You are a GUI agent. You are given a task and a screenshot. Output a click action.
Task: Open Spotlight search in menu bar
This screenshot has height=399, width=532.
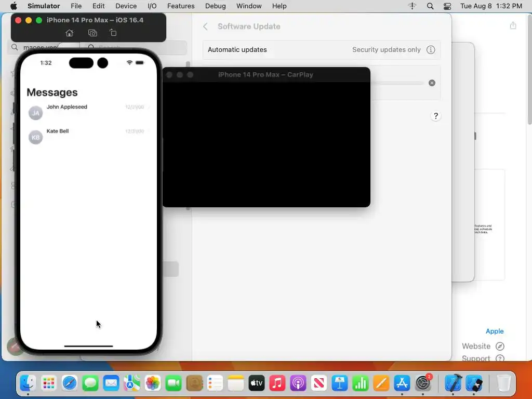(430, 6)
